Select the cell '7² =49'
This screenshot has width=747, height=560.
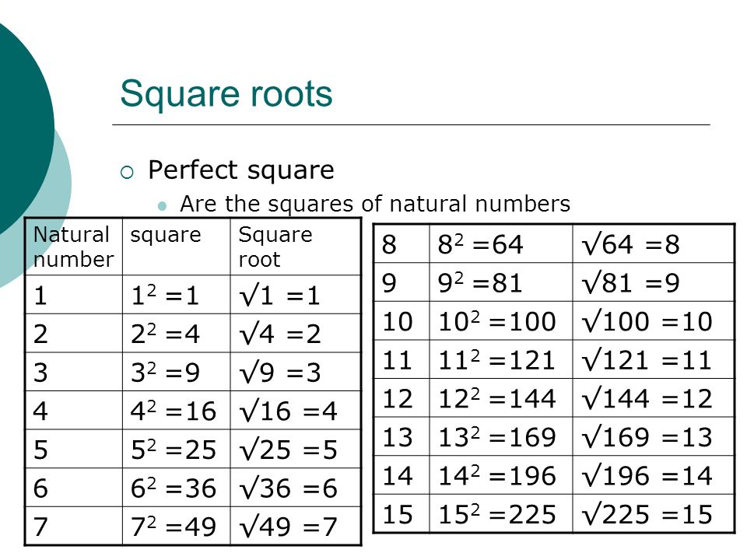[177, 527]
